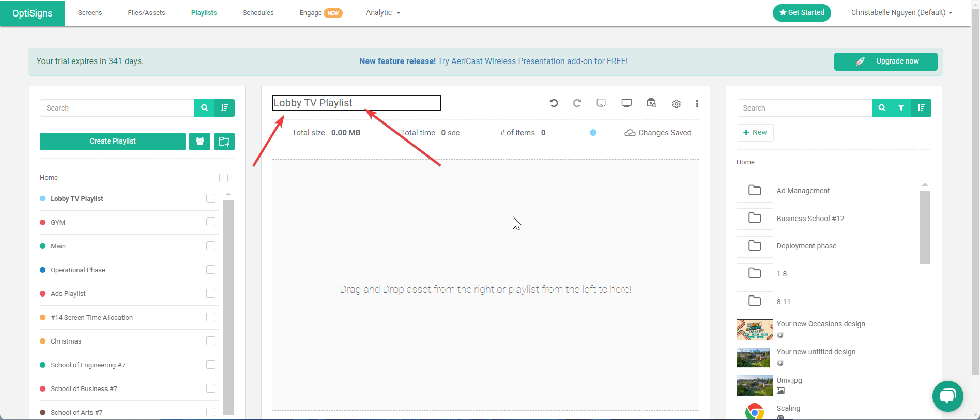Open the Business School #12 folder icon
Image resolution: width=980 pixels, height=420 pixels.
755,219
